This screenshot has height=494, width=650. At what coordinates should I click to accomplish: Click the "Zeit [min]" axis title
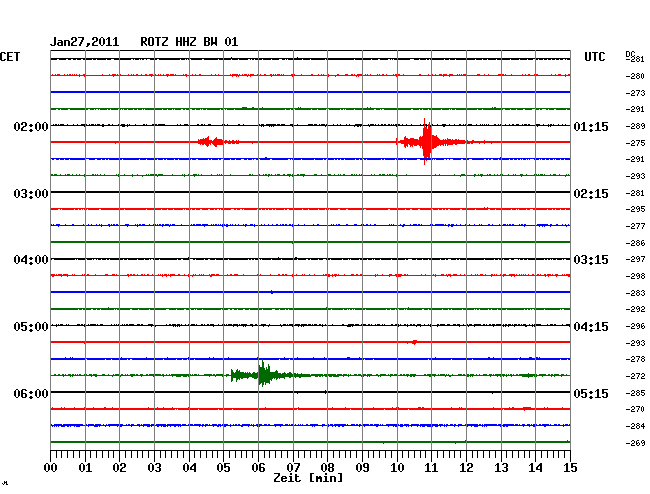point(308,478)
